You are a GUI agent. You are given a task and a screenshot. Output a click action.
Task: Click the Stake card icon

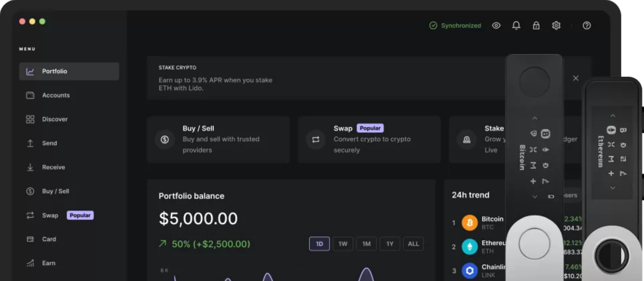click(x=467, y=139)
